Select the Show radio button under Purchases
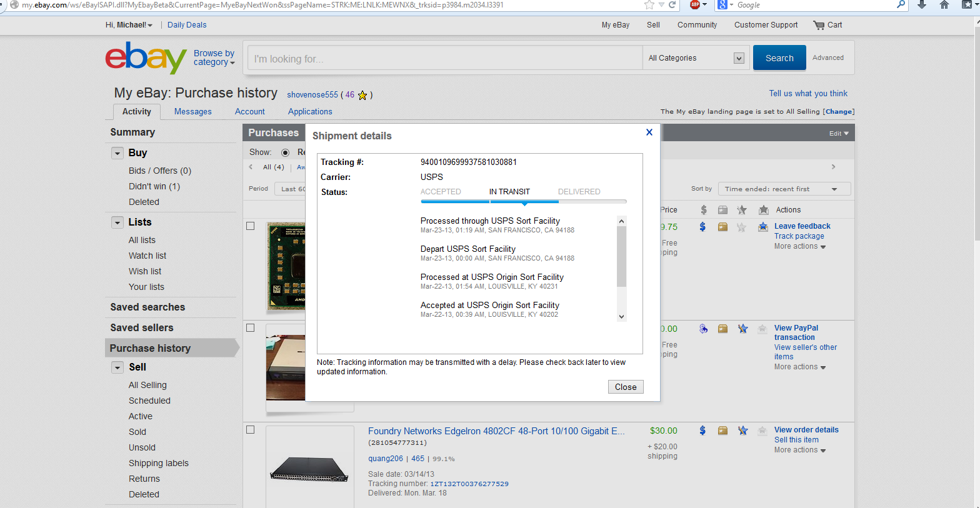The height and width of the screenshot is (508, 980). [x=285, y=152]
